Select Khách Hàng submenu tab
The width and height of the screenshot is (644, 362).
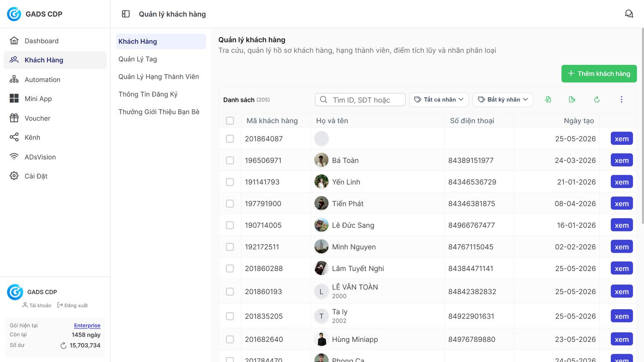[161, 41]
